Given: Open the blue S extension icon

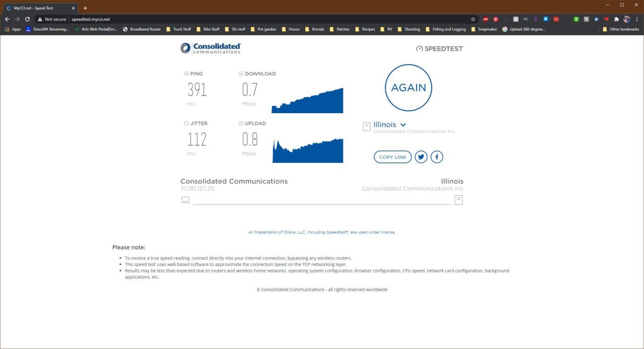Looking at the screenshot, I should [x=546, y=19].
